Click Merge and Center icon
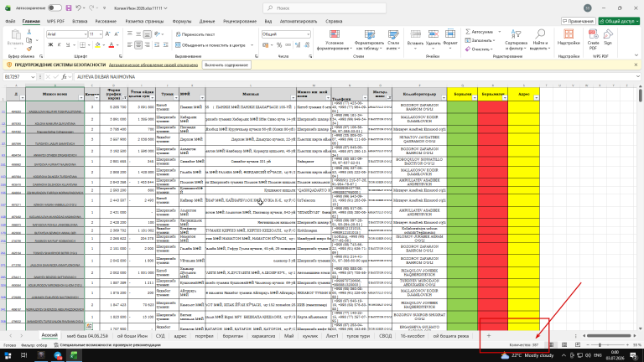 click(178, 45)
